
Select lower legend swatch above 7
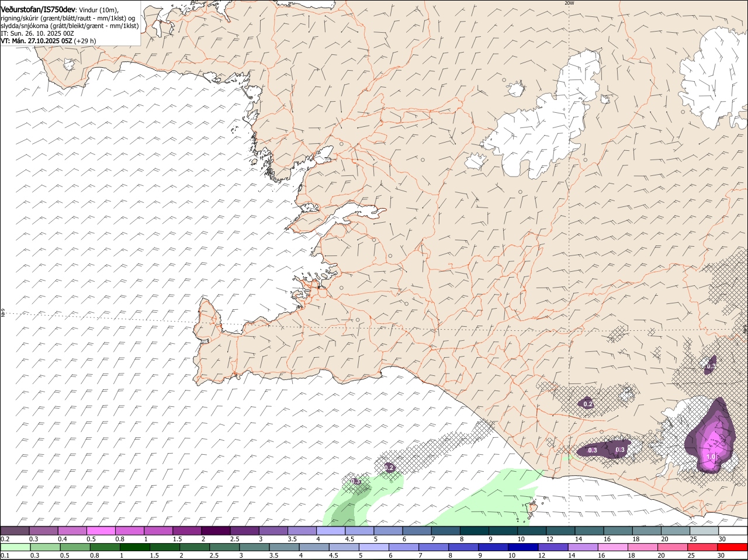(434, 547)
